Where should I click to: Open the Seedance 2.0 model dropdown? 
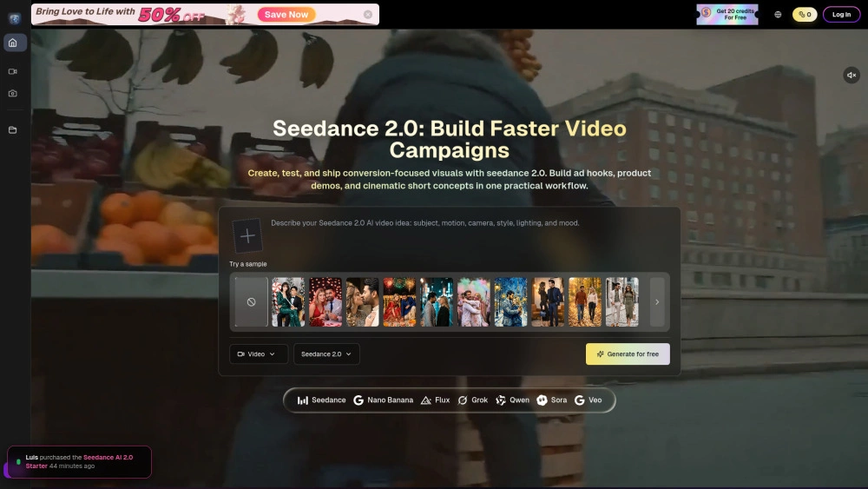pyautogui.click(x=326, y=354)
